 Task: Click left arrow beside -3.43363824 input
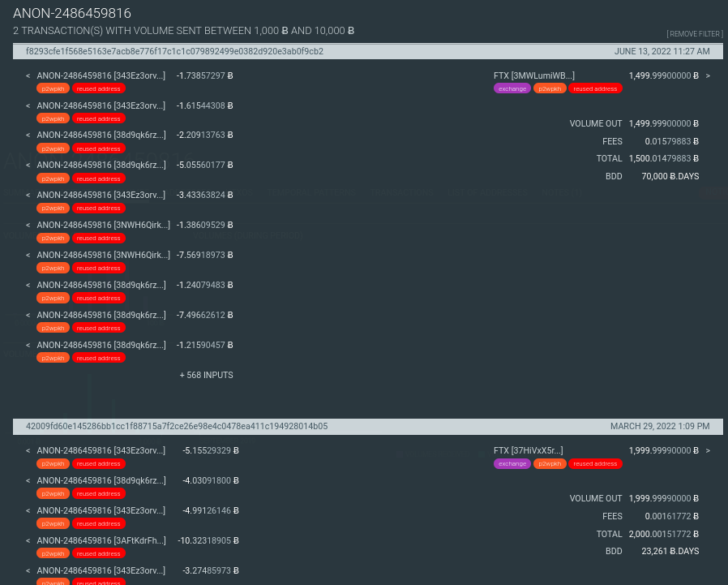(28, 196)
